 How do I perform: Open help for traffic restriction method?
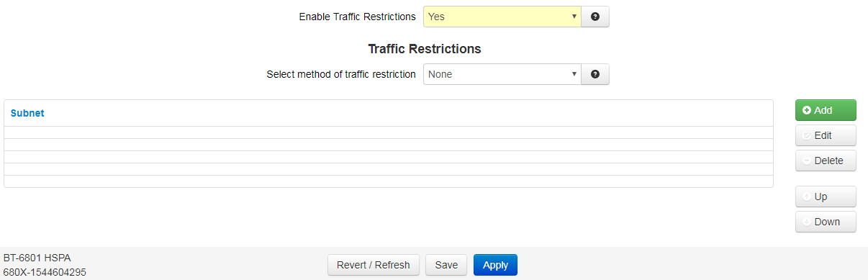595,74
